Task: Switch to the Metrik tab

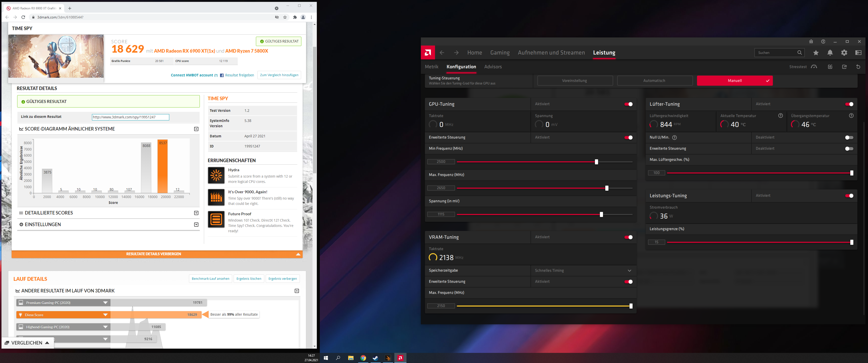Action: 431,67
